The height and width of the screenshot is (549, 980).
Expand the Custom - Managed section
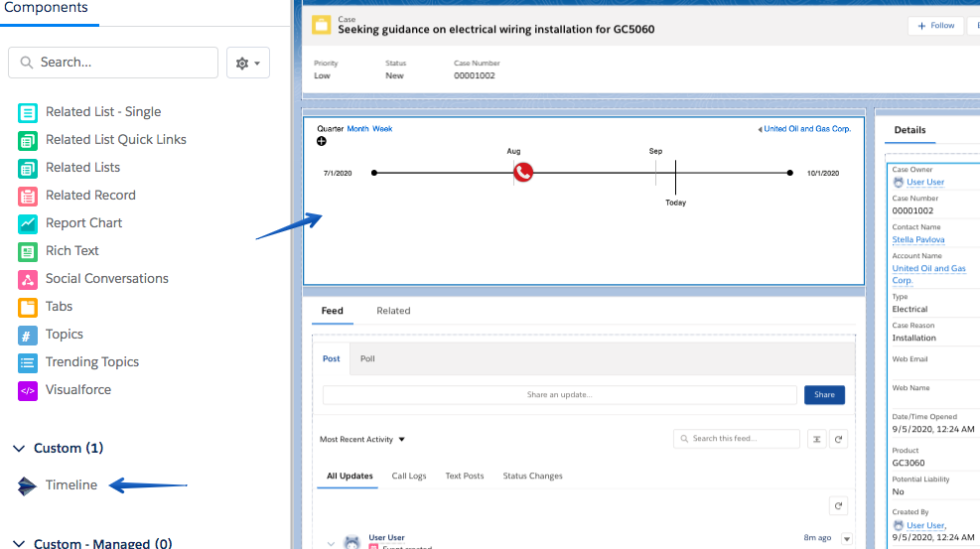pyautogui.click(x=19, y=543)
